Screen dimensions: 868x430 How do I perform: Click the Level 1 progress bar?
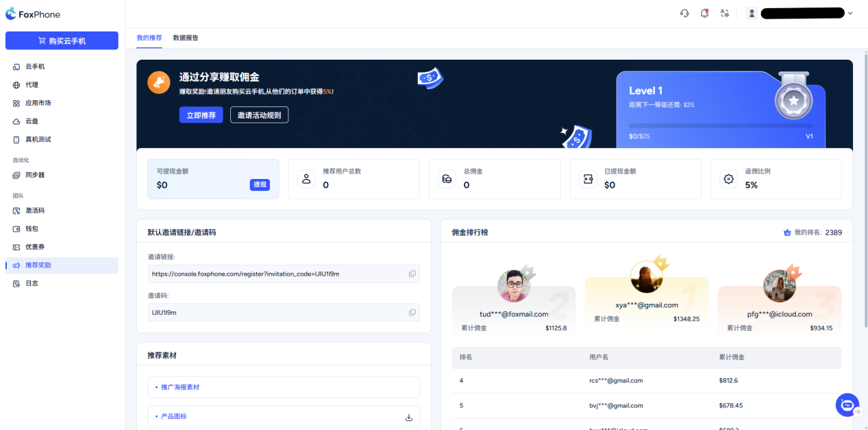(x=720, y=126)
